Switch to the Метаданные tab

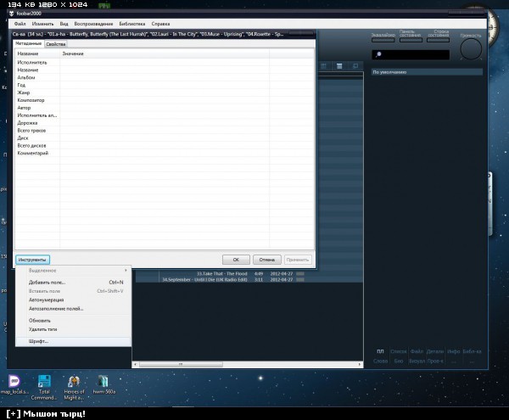pyautogui.click(x=29, y=43)
